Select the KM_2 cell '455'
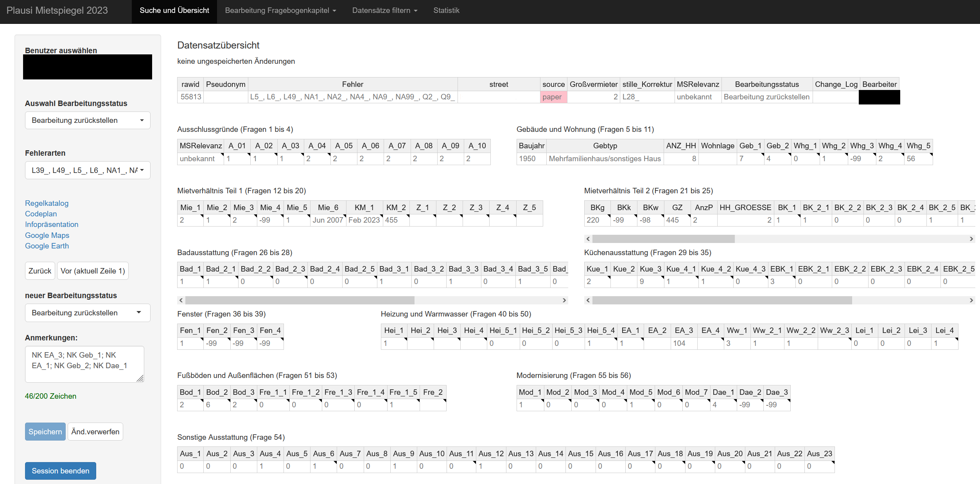 pyautogui.click(x=396, y=220)
